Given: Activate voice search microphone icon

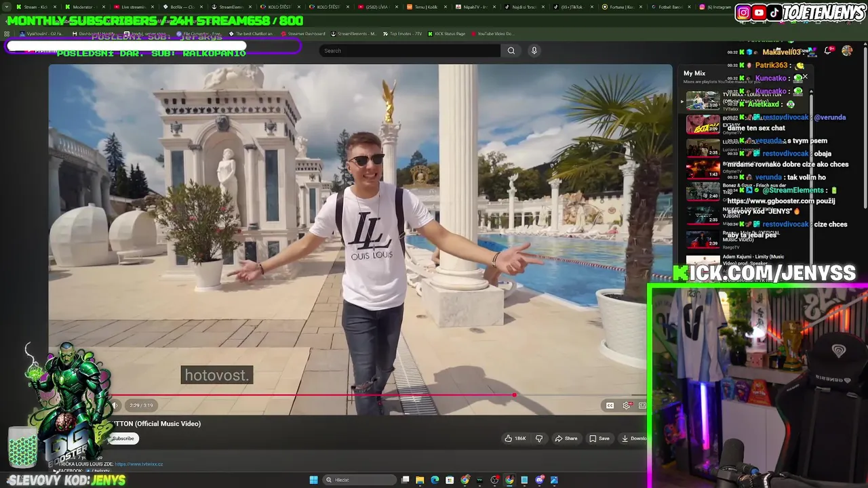Looking at the screenshot, I should [534, 50].
